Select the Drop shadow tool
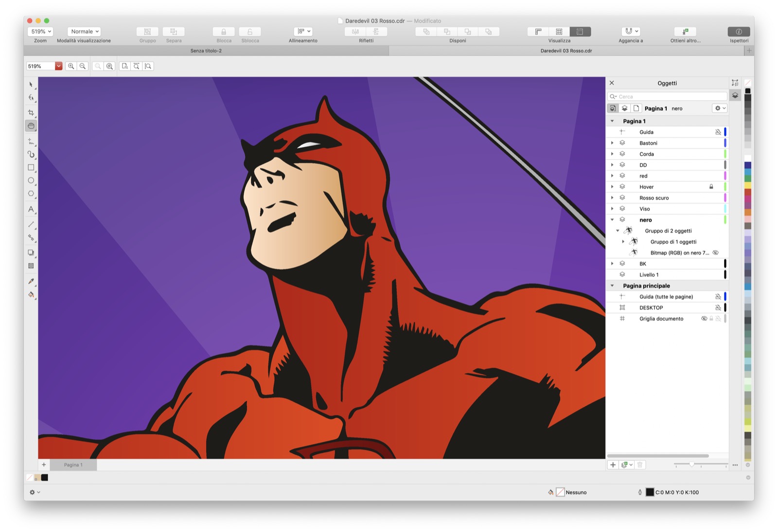778x532 pixels. 31,253
